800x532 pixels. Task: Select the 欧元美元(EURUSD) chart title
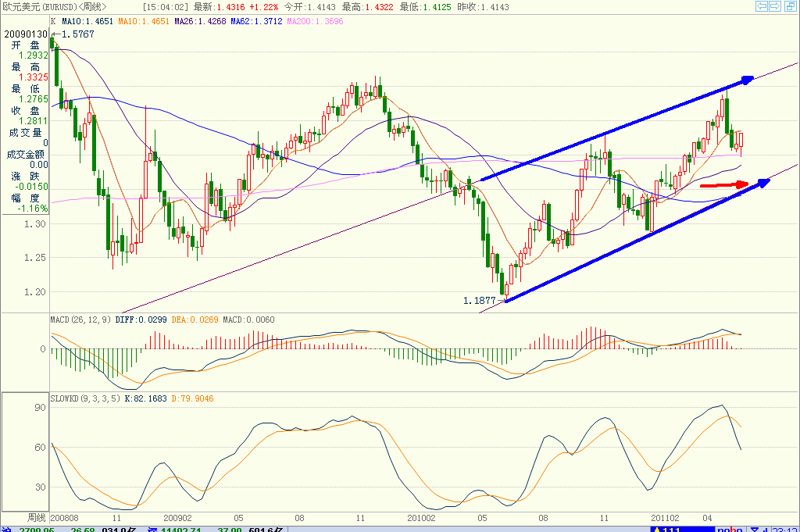(40, 6)
